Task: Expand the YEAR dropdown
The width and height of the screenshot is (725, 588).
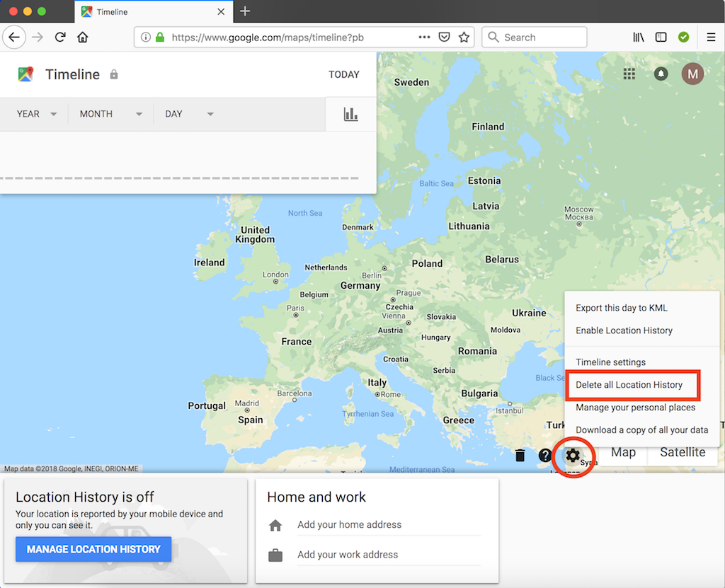Action: point(37,114)
